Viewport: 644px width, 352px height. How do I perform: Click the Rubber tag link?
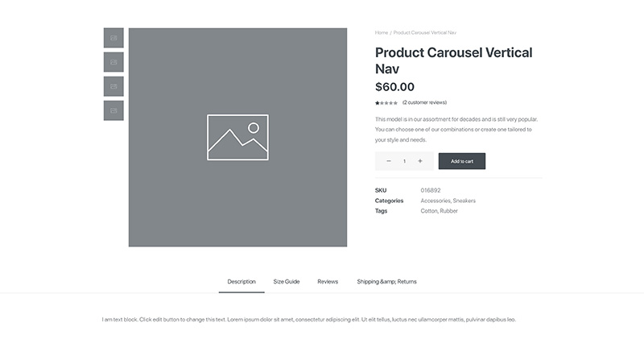coord(448,211)
